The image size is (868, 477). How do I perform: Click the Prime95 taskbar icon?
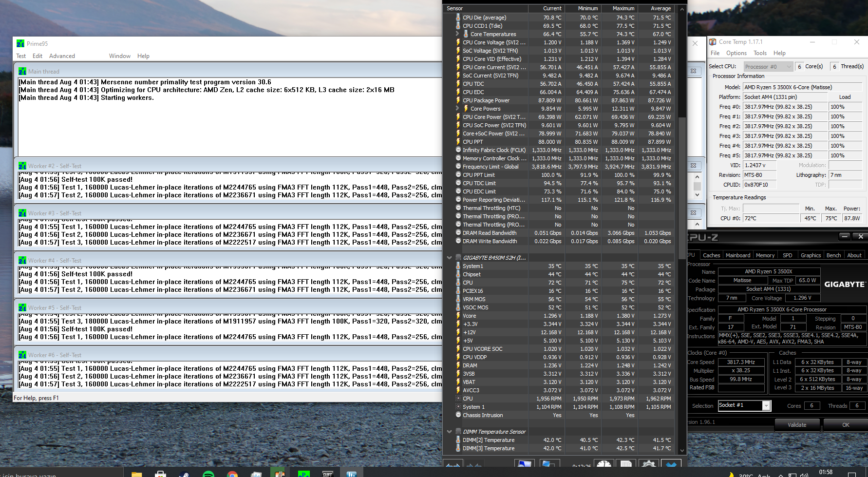[x=303, y=474]
